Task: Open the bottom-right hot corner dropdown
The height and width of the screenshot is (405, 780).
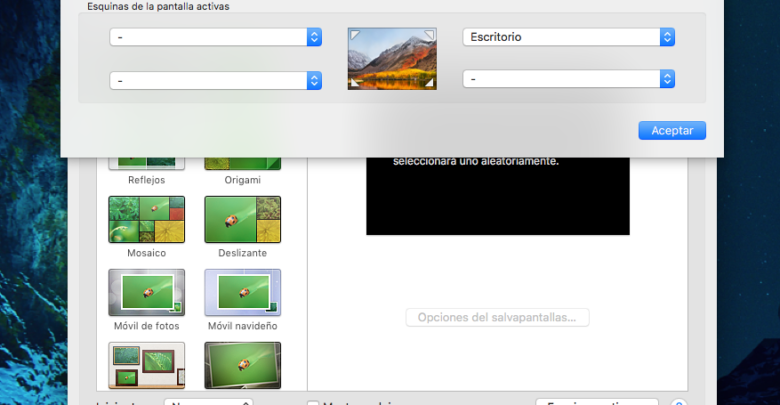Action: [x=569, y=79]
